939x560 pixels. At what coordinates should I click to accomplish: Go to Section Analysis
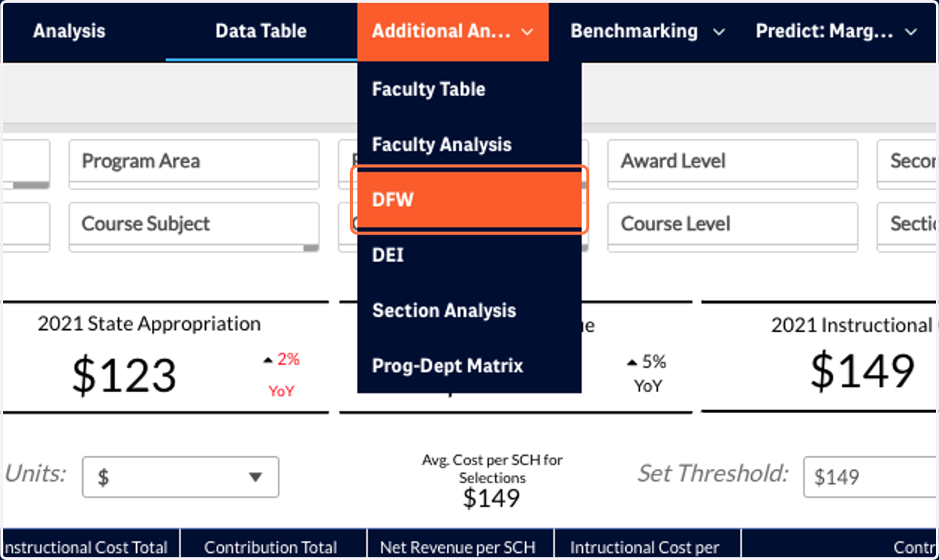(469, 311)
